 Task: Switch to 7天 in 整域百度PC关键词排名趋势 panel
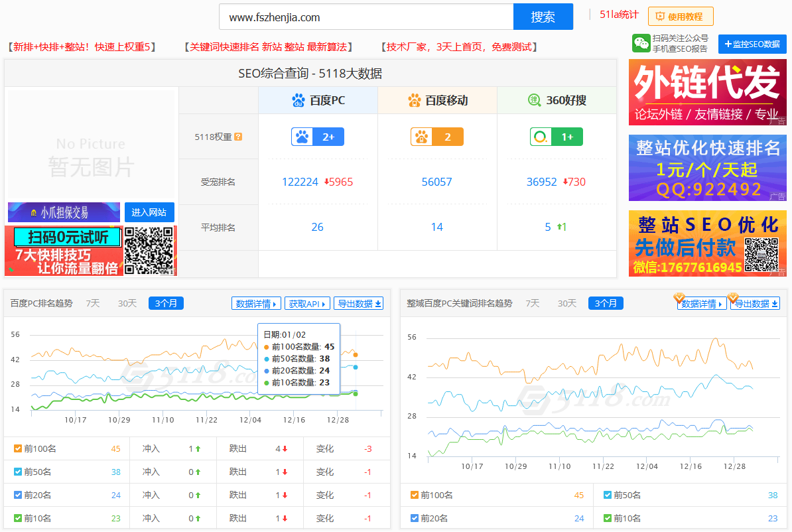point(533,304)
